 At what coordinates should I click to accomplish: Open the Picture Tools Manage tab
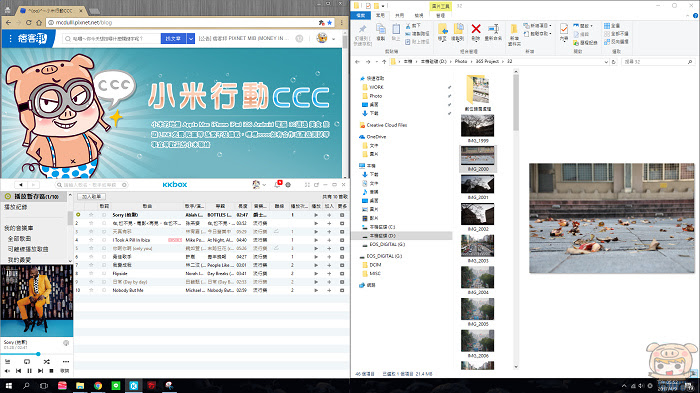pyautogui.click(x=441, y=15)
